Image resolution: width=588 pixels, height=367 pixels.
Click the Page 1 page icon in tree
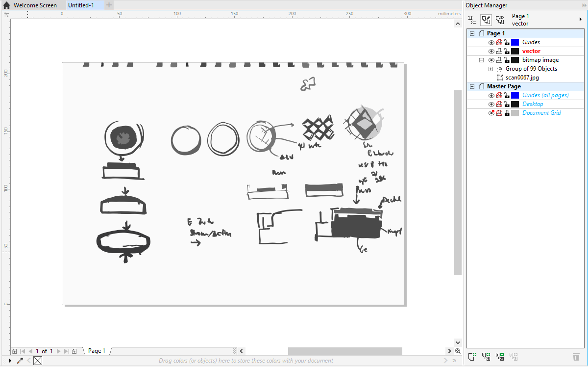pos(481,33)
